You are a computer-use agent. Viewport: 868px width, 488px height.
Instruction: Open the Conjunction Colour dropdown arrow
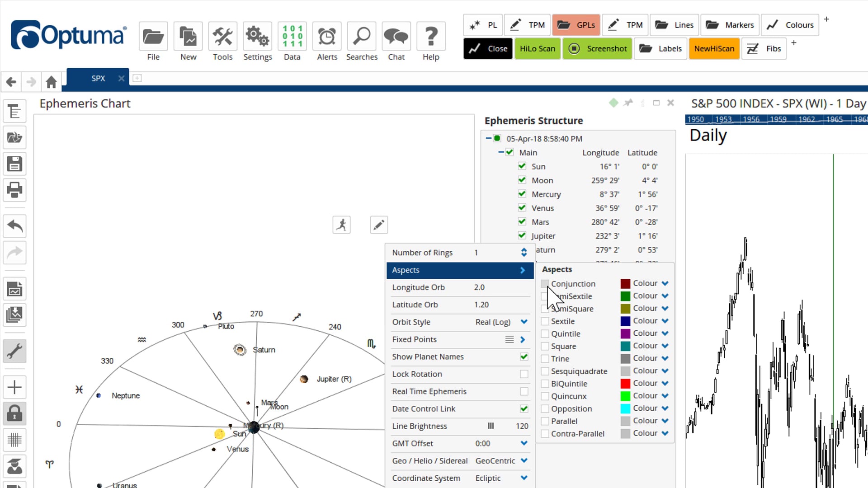tap(665, 283)
